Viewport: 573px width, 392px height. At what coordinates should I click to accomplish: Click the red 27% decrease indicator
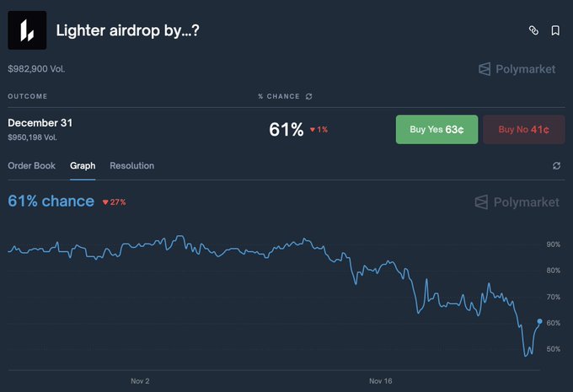click(x=114, y=202)
